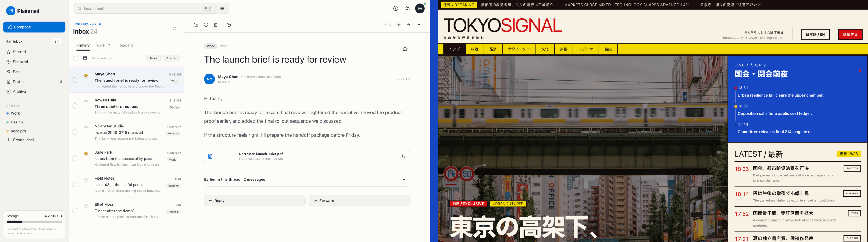Open the テクノロジー news section

(519, 49)
